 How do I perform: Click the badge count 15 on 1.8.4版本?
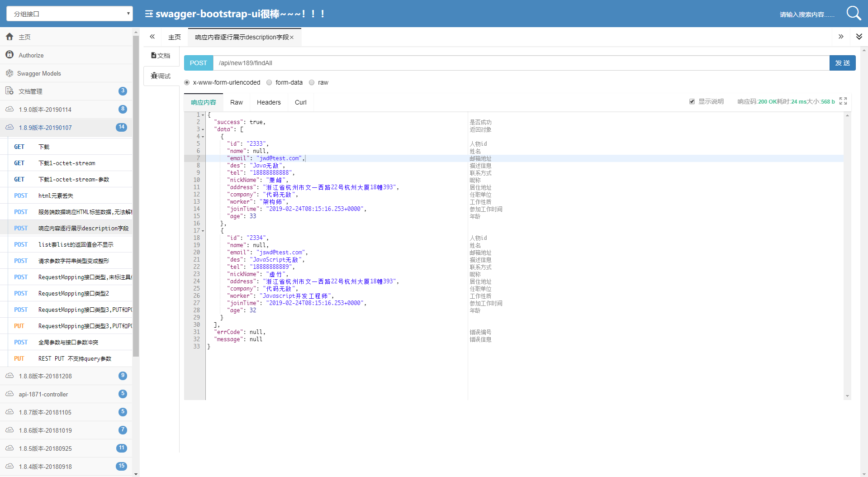coord(121,466)
